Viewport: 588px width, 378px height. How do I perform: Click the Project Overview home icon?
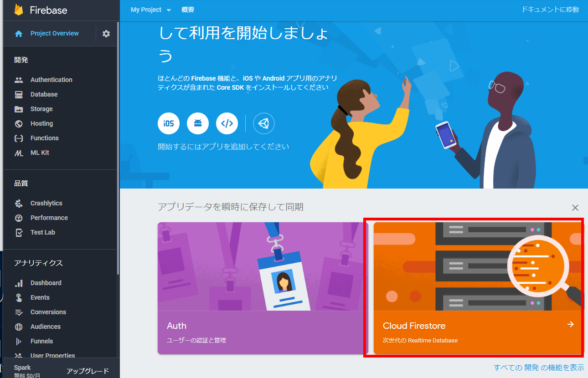19,34
